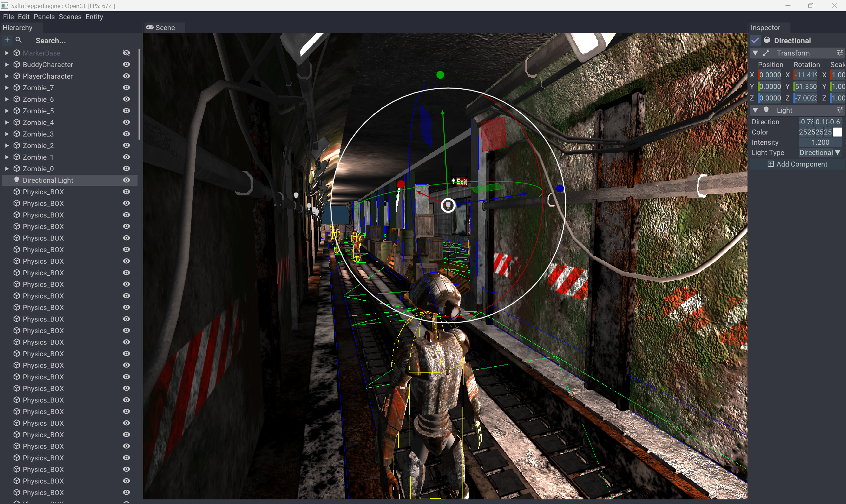Expand the Zombie_0 tree node
The width and height of the screenshot is (846, 504).
pos(7,169)
